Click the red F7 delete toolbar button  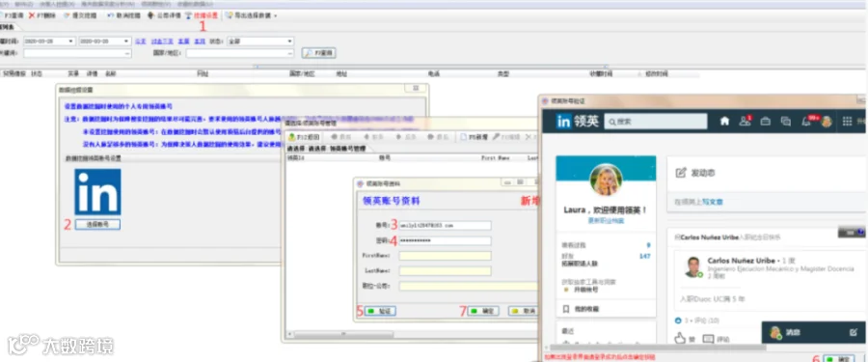(x=42, y=15)
